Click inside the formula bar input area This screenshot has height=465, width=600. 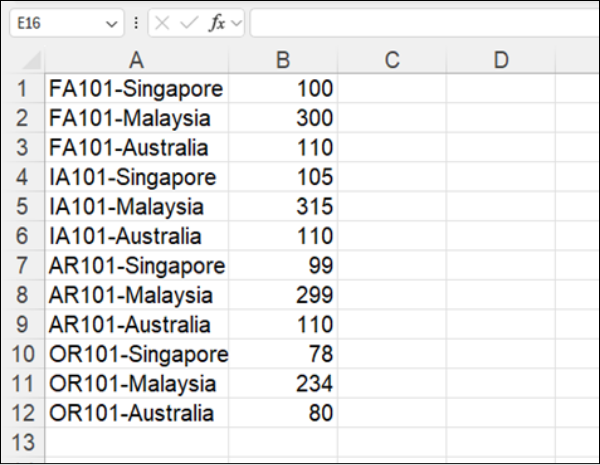420,24
